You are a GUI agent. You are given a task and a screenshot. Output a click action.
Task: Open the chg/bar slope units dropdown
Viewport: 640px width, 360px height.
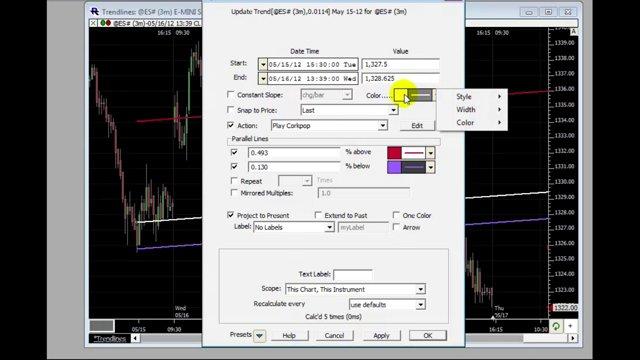(x=347, y=95)
